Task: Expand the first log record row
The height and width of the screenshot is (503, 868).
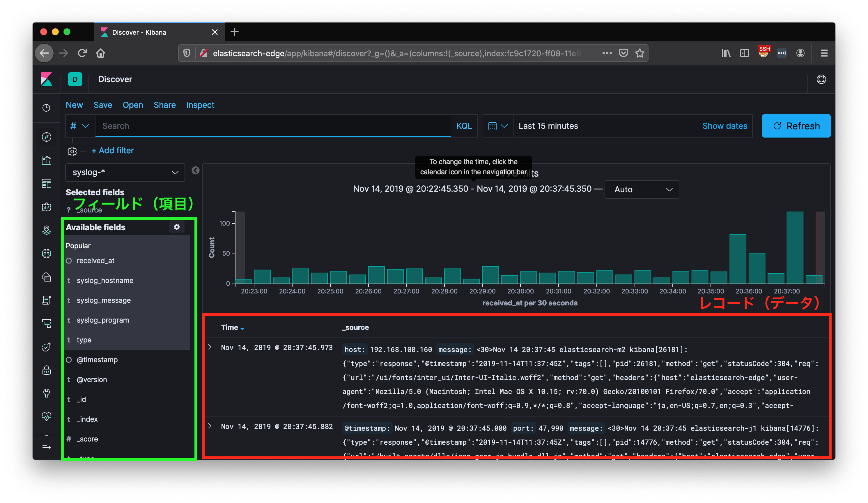Action: coord(210,347)
